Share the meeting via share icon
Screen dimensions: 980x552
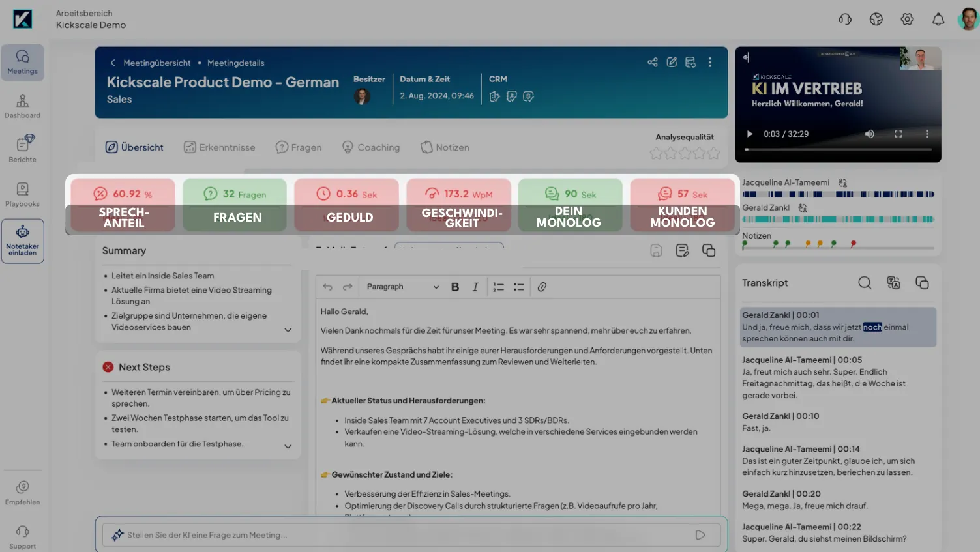click(653, 63)
